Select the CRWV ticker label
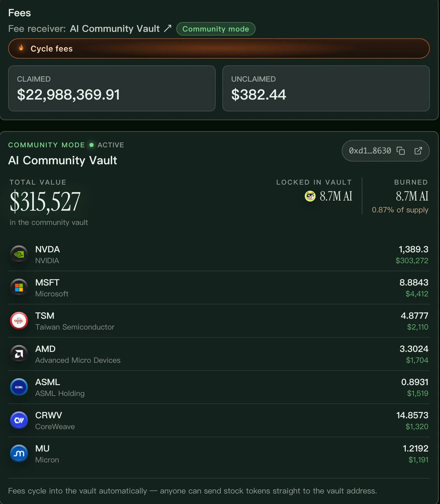 pyautogui.click(x=49, y=415)
